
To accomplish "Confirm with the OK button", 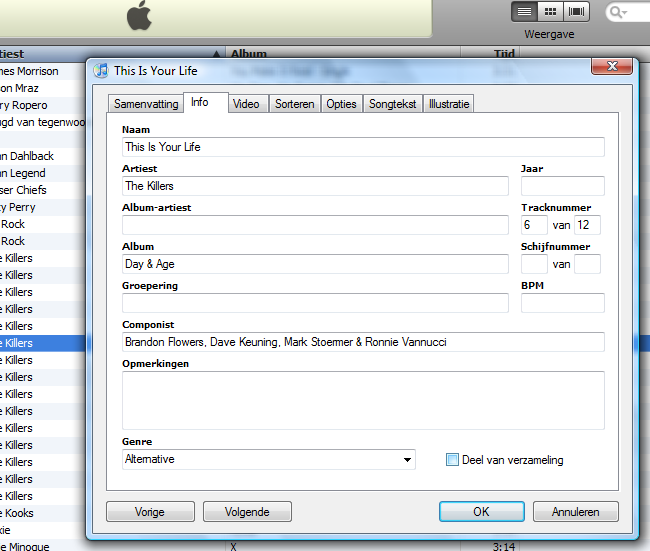I will pos(482,512).
